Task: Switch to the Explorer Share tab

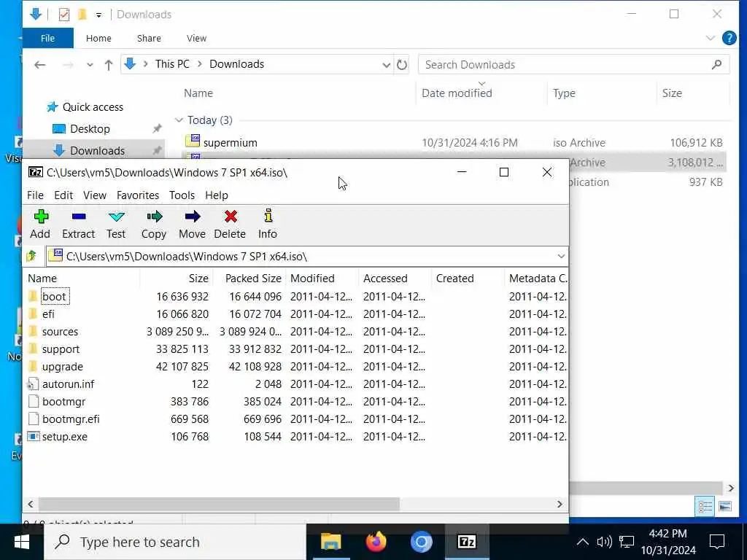Action: tap(149, 38)
